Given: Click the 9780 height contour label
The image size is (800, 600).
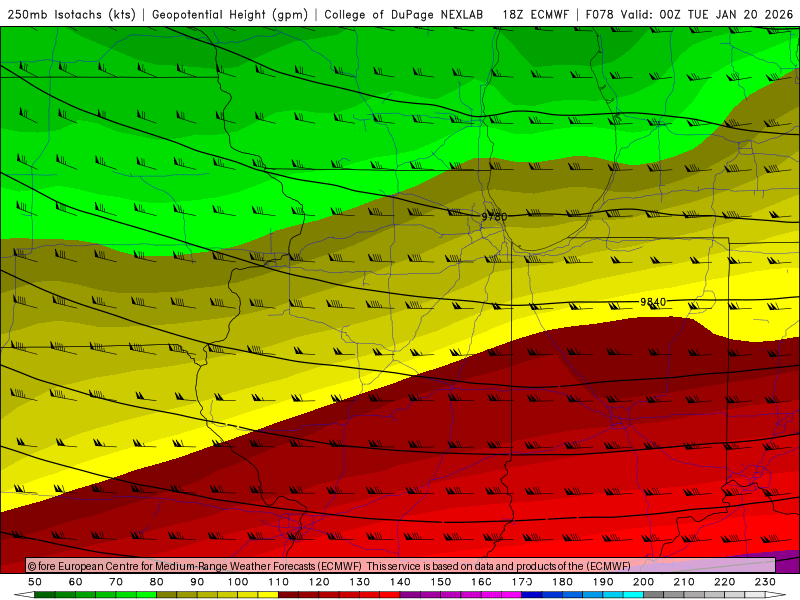Looking at the screenshot, I should [494, 216].
